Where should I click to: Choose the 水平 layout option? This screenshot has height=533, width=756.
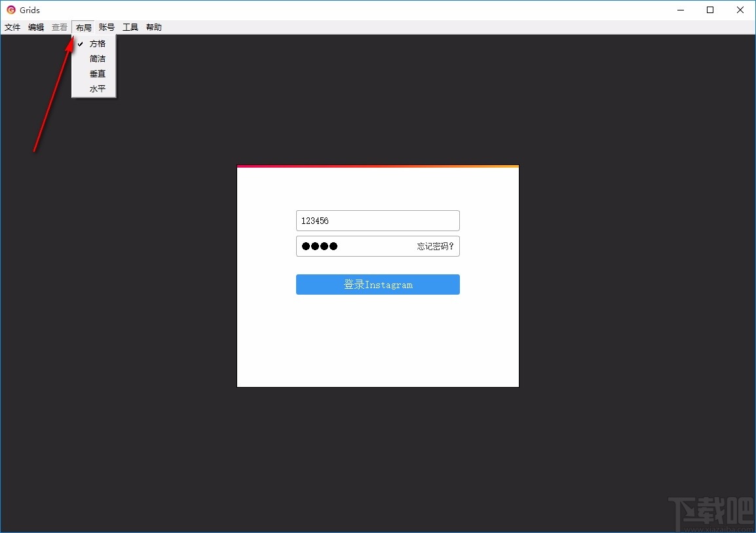(94, 88)
